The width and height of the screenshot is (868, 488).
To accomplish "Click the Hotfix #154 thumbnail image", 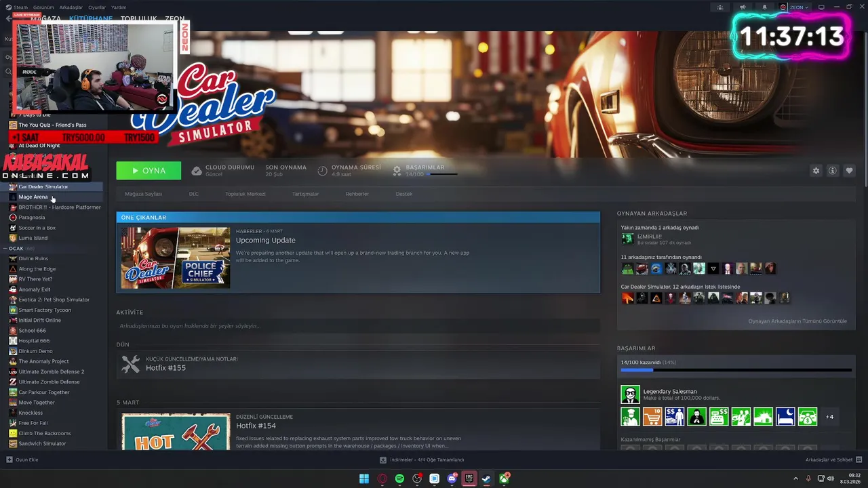I will pos(176,432).
